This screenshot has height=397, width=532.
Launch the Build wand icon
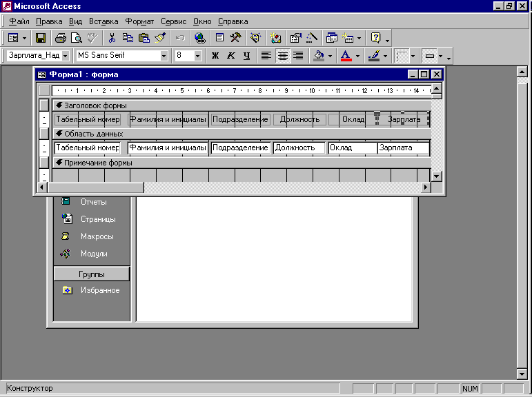pyautogui.click(x=311, y=38)
